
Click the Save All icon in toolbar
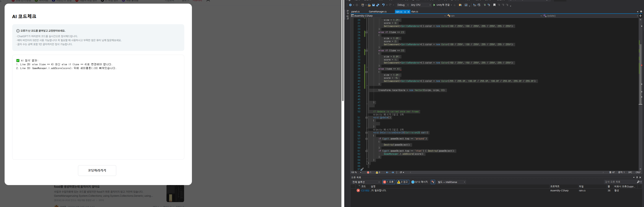coord(378,5)
